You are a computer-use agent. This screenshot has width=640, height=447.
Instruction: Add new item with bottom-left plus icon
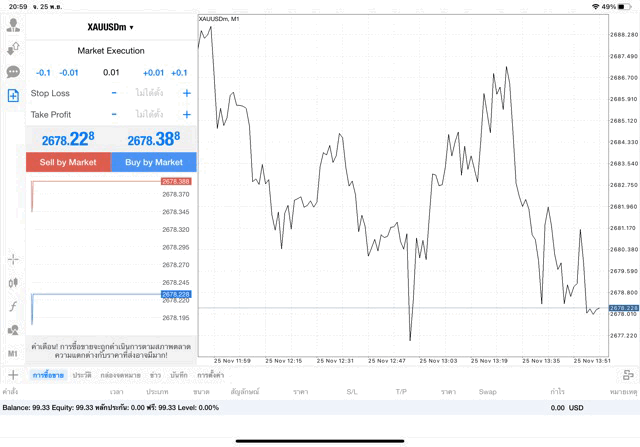(x=13, y=374)
